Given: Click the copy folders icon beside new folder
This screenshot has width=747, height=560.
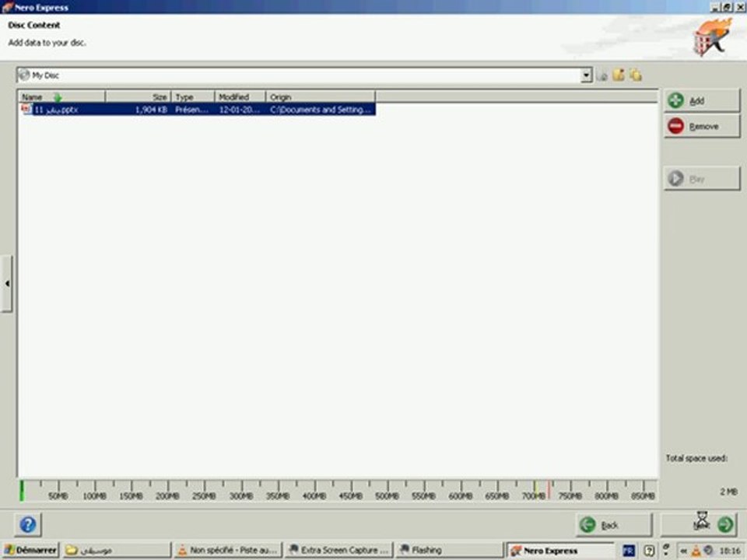Looking at the screenshot, I should (636, 75).
